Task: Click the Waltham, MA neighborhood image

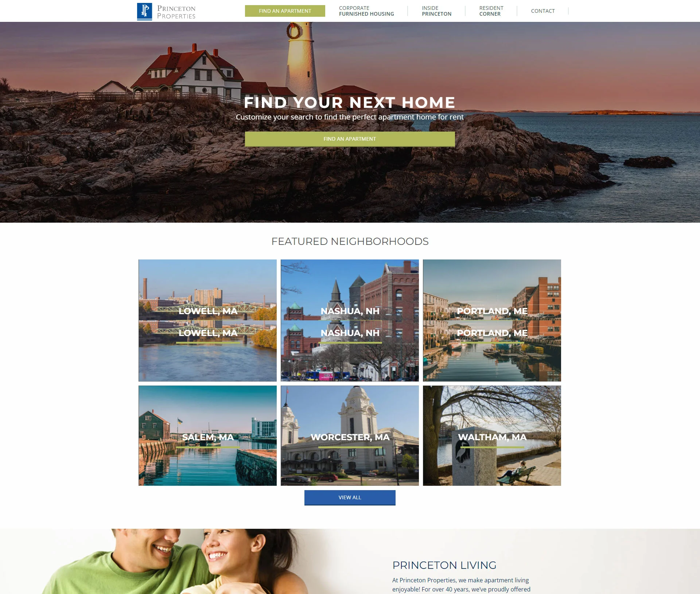Action: 492,435
